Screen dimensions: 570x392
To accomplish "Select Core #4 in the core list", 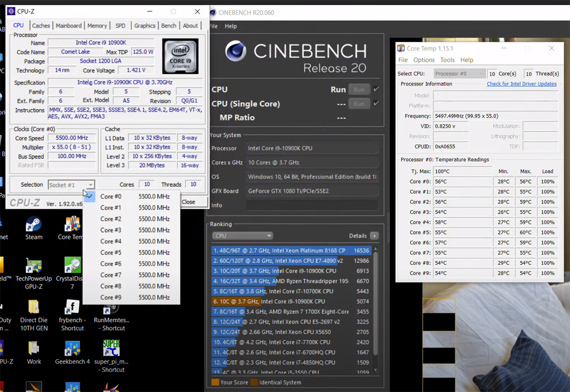I will (132, 241).
